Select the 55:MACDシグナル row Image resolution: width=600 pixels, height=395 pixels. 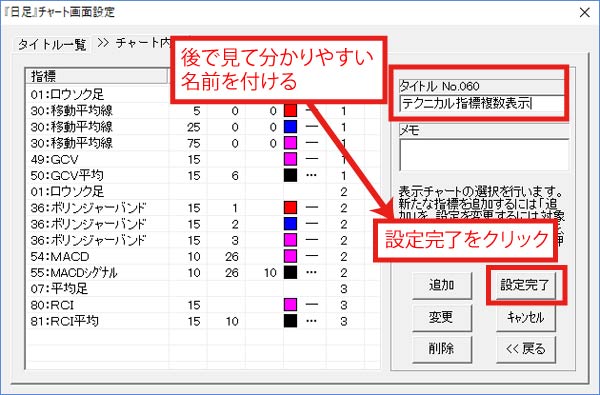tap(203, 273)
